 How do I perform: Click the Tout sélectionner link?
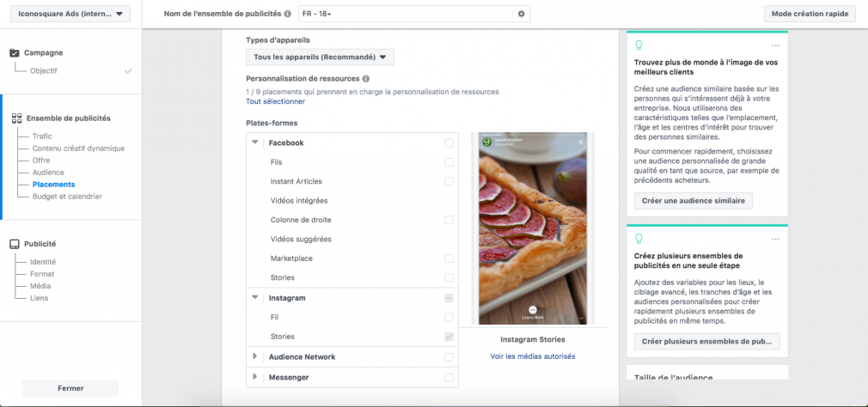[275, 101]
